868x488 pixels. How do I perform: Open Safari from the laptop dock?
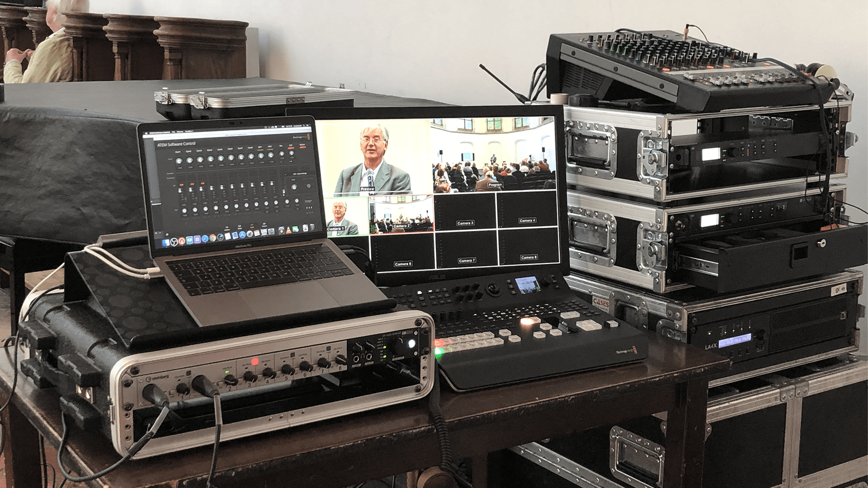205,239
